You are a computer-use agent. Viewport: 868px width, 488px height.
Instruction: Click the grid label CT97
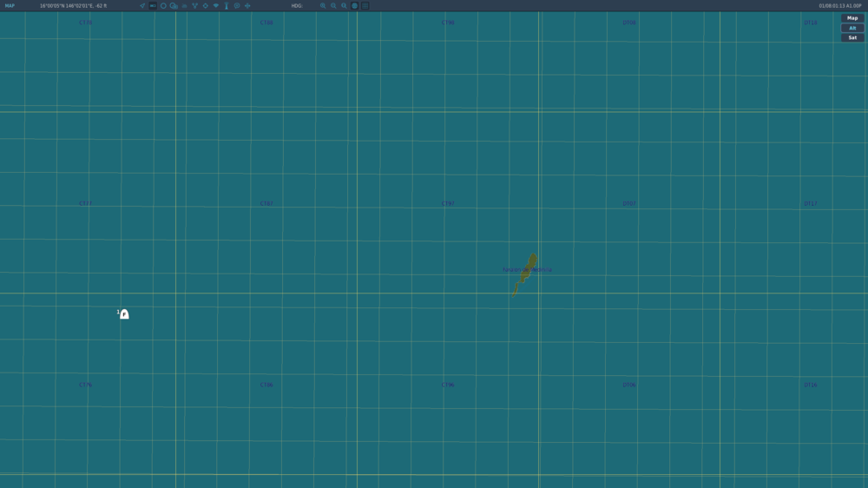[448, 204]
